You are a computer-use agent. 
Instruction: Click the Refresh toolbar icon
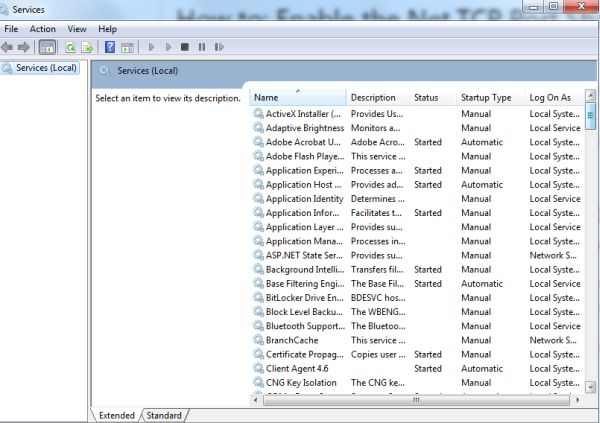click(x=70, y=47)
